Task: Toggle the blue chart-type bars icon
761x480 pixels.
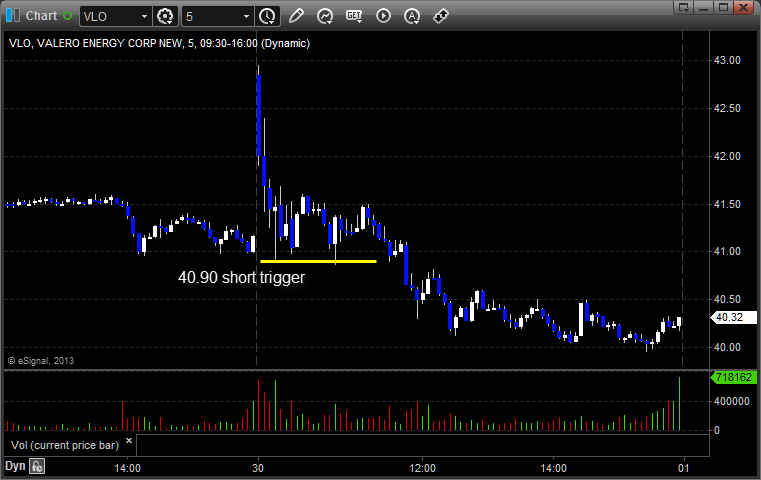Action: coord(13,16)
